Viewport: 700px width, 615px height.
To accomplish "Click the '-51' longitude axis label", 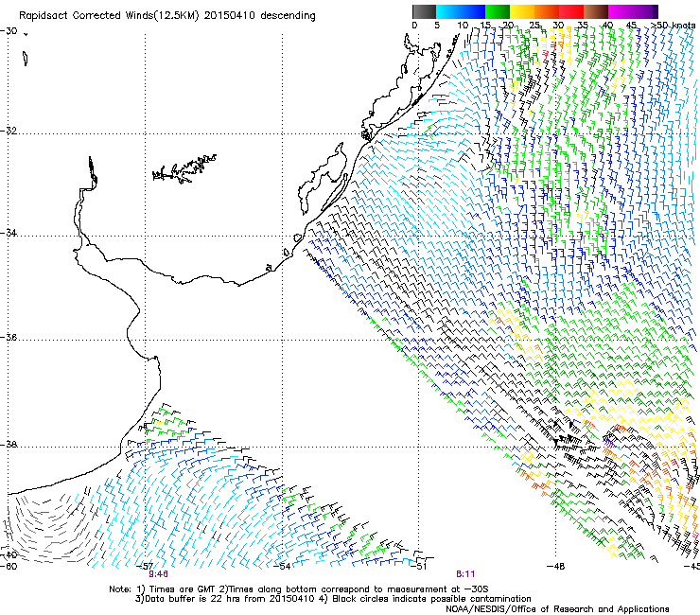I will (418, 567).
